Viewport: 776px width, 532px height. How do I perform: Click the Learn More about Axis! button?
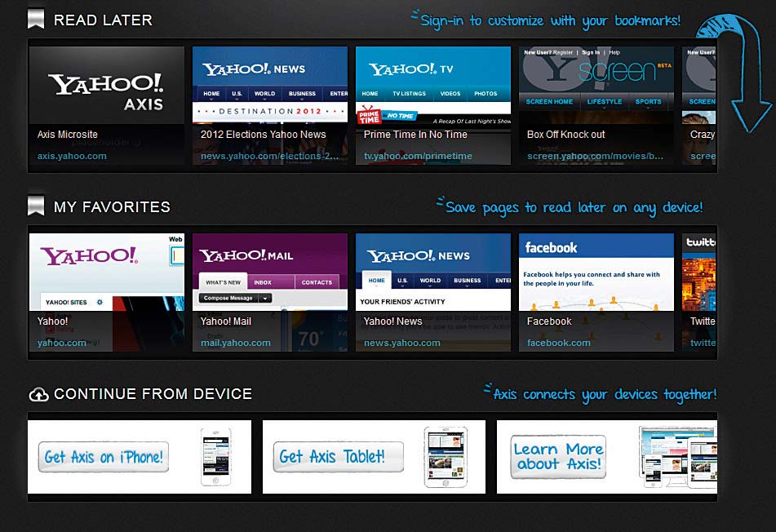coord(558,457)
